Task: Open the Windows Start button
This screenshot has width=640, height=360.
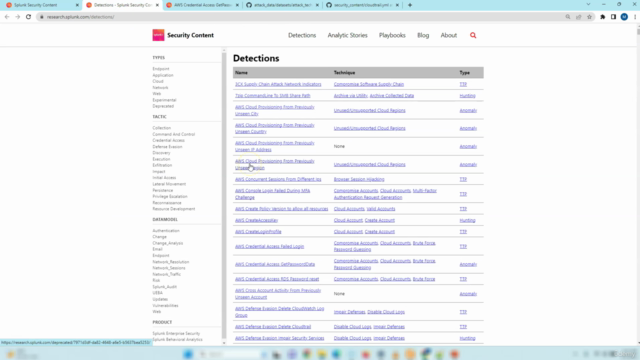Action: click(188, 354)
